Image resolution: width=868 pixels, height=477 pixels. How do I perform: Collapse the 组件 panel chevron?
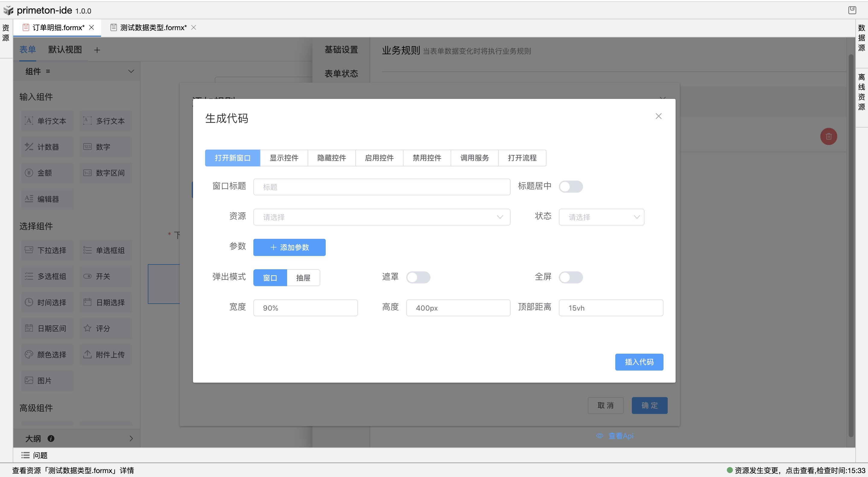[x=131, y=71]
